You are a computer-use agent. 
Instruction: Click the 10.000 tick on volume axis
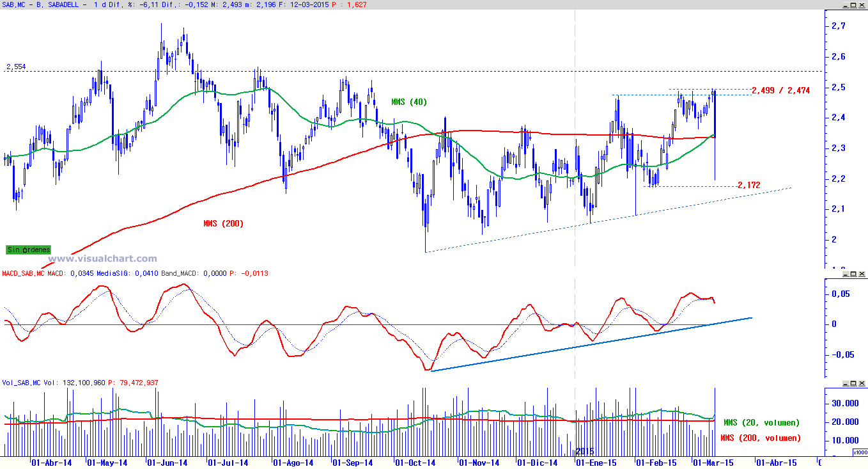click(846, 441)
